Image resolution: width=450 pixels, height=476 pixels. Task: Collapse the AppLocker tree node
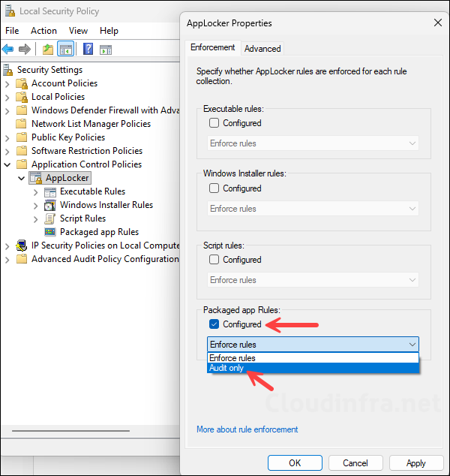[21, 178]
